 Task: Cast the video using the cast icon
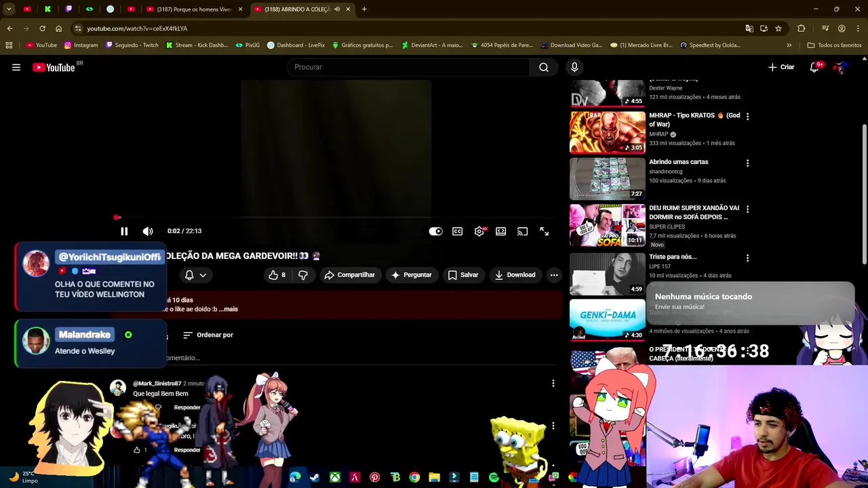(x=522, y=231)
